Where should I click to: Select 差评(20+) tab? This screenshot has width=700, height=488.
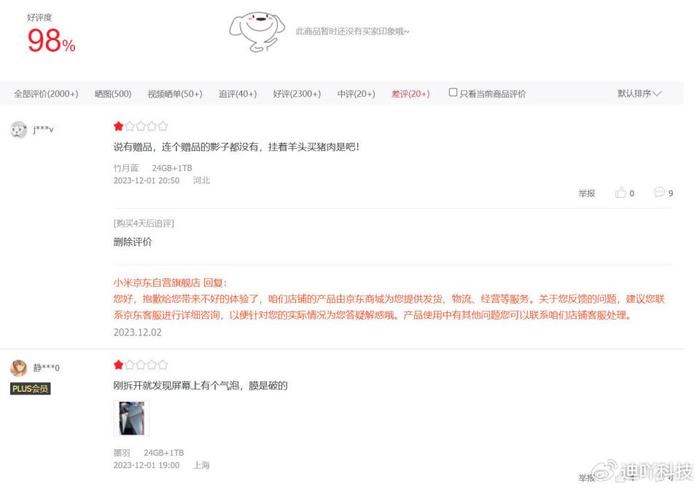tap(410, 94)
